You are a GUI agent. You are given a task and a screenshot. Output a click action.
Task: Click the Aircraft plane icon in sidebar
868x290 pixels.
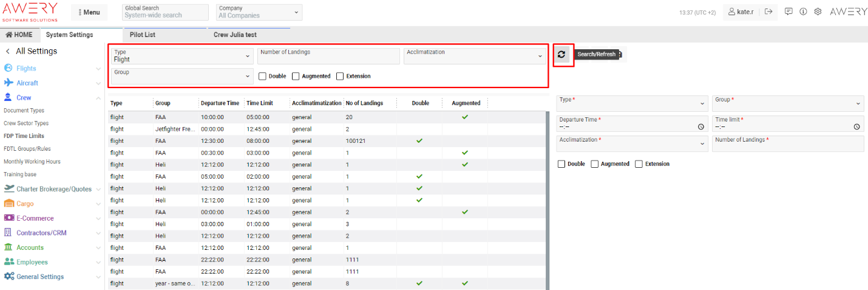(x=8, y=83)
